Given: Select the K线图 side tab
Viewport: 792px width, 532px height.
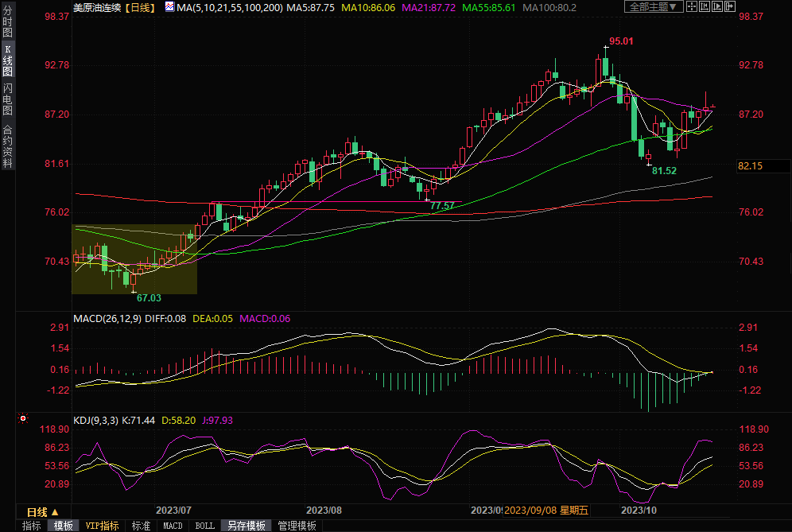Looking at the screenshot, I should click(8, 60).
